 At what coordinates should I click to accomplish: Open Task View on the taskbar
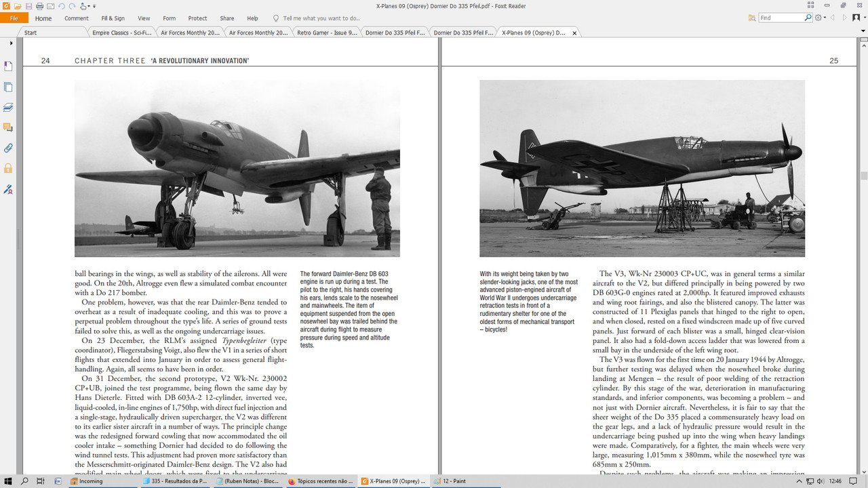[41, 481]
